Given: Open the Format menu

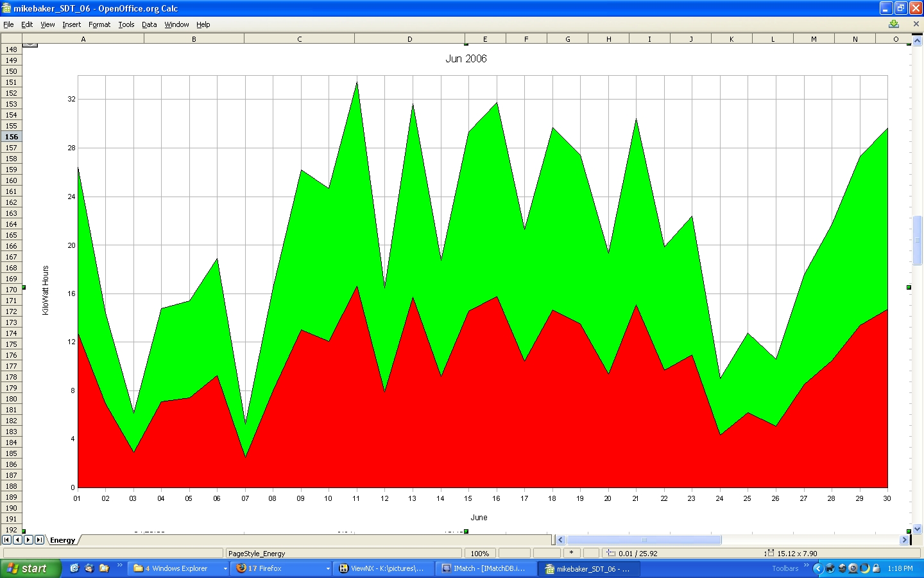Looking at the screenshot, I should (99, 24).
